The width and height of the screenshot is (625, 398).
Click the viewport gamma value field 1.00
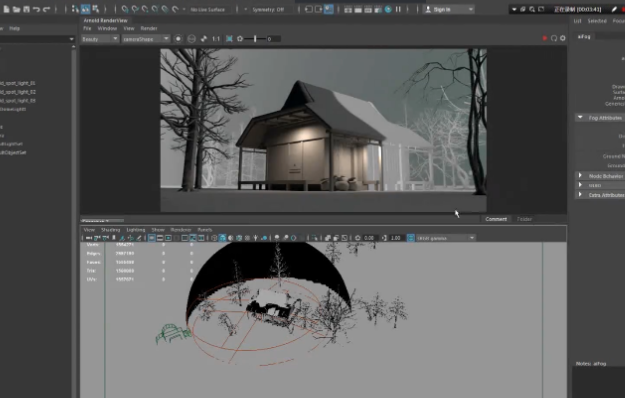[x=396, y=238]
